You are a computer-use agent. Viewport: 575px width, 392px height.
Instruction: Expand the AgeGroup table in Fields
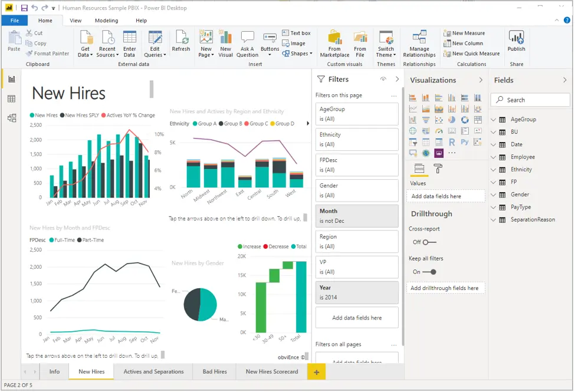493,120
